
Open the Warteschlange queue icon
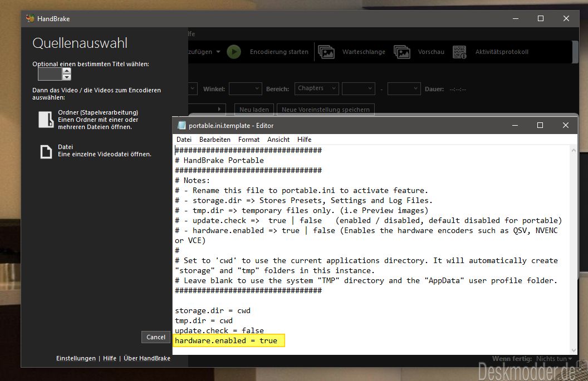point(326,52)
